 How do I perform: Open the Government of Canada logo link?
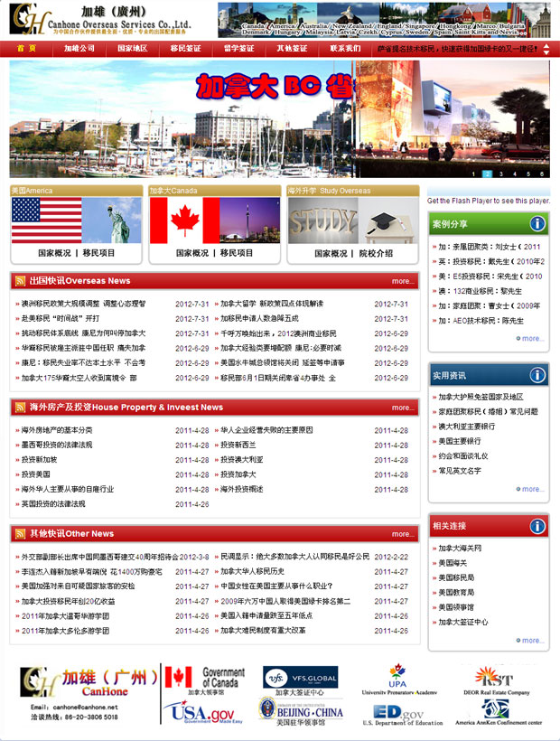tap(204, 680)
